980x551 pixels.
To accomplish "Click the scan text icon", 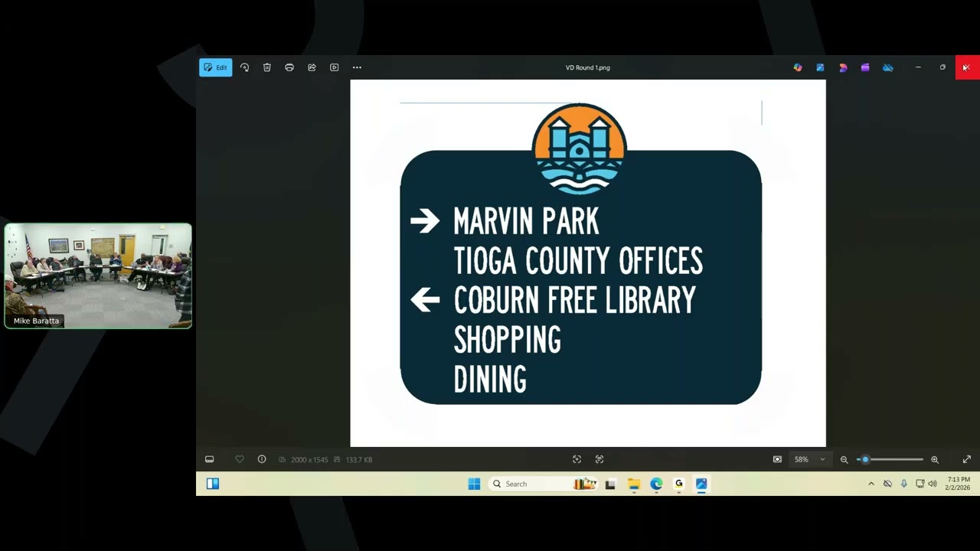I will tap(599, 459).
